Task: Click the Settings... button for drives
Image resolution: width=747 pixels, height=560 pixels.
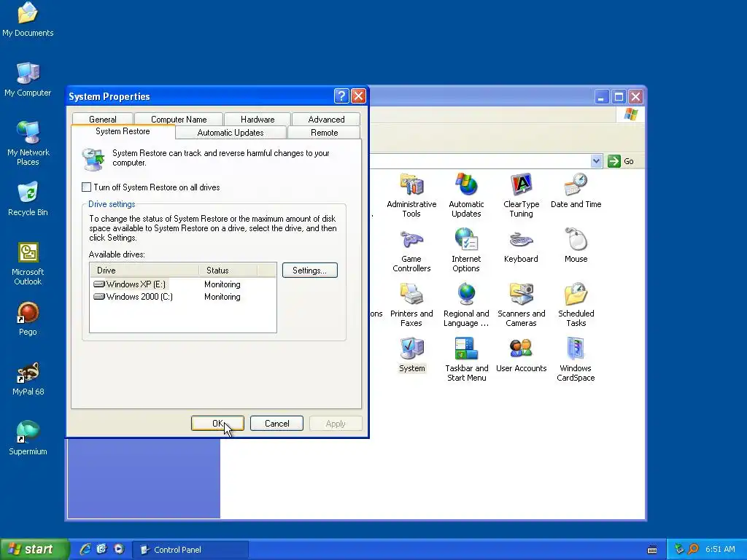Action: (309, 270)
